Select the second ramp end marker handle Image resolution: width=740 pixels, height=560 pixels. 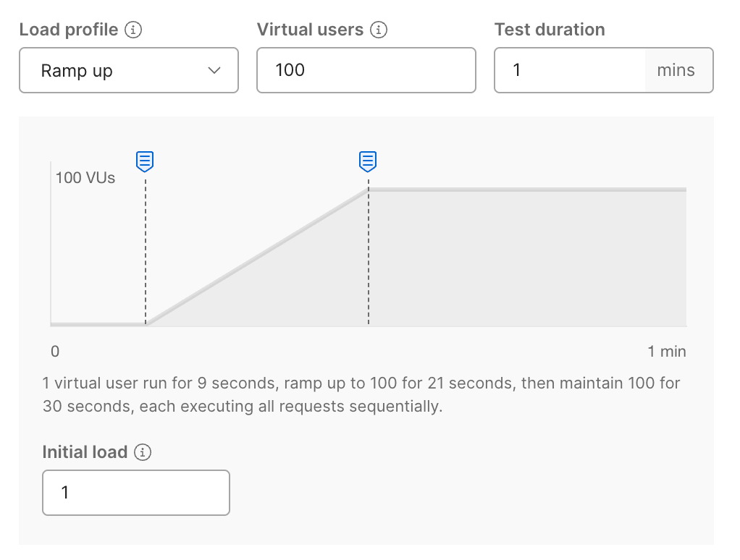pos(368,161)
